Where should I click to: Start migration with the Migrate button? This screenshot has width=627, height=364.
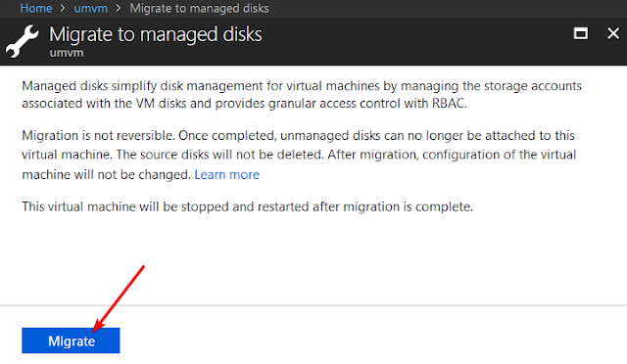(x=71, y=341)
